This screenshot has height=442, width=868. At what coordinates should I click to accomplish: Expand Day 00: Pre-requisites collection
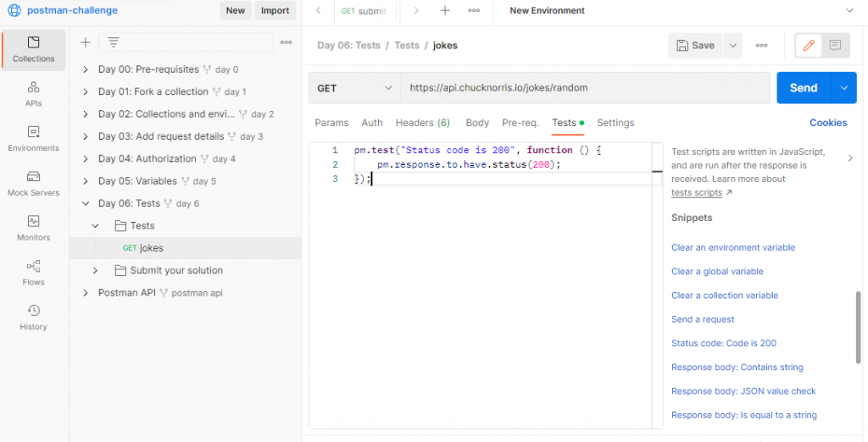pyautogui.click(x=86, y=69)
